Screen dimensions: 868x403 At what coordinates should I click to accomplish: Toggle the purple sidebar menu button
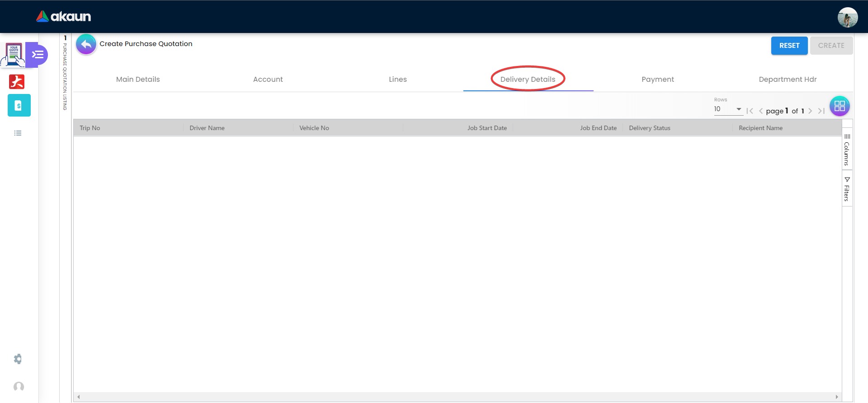[x=38, y=55]
